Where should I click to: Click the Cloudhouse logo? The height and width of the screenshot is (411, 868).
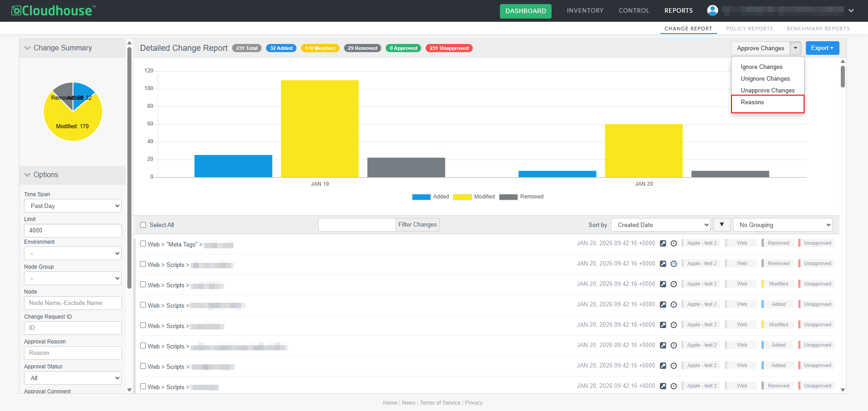pyautogui.click(x=53, y=10)
